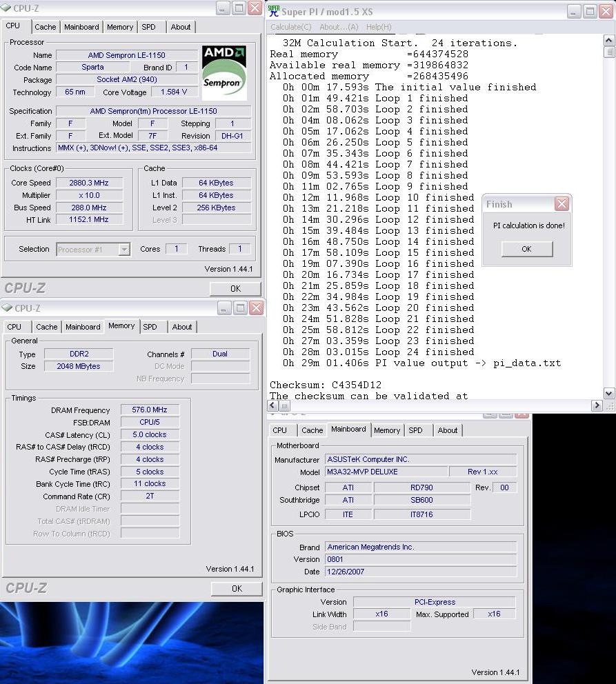616x684 pixels.
Task: Click the Level 2 256 KBytes field
Action: (217, 208)
